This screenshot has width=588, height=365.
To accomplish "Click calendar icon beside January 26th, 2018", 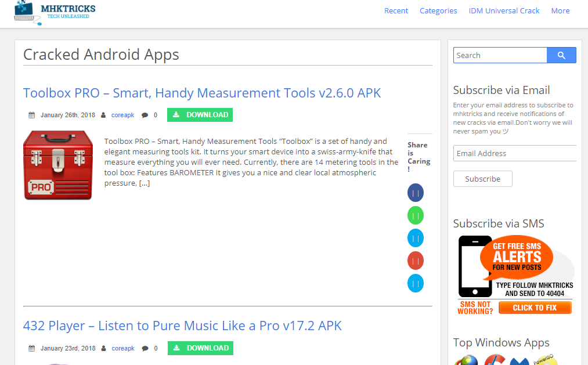I will (32, 115).
